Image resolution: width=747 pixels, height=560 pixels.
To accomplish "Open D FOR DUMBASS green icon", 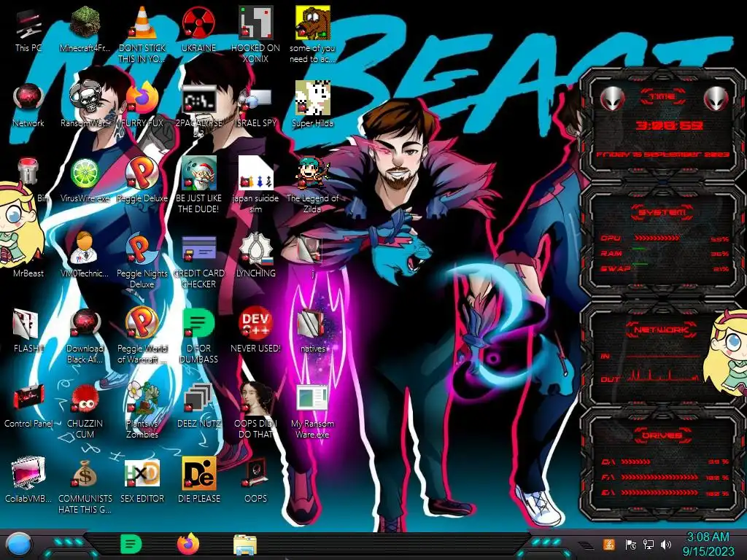I will pyautogui.click(x=198, y=323).
